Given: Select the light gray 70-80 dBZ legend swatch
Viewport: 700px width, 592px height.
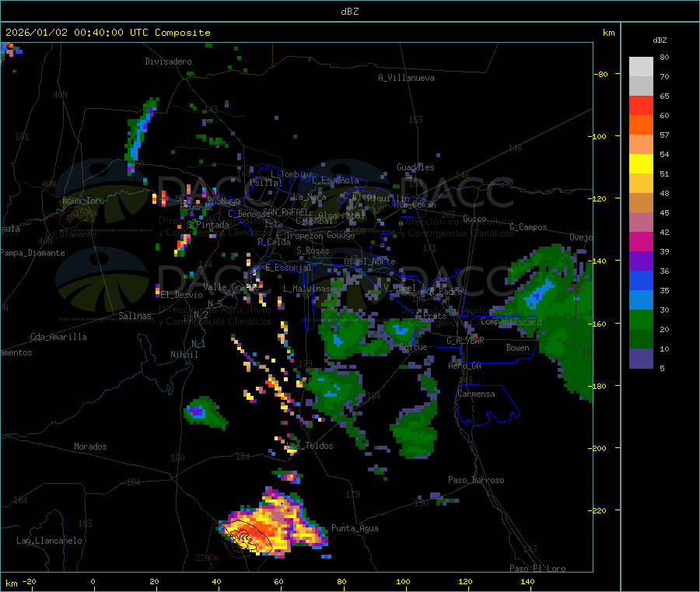Looking at the screenshot, I should point(641,67).
